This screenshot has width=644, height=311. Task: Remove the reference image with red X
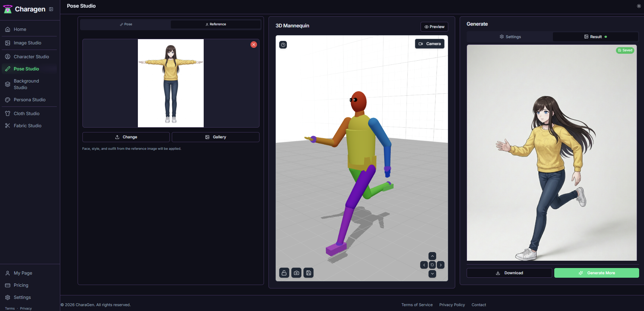point(254,45)
